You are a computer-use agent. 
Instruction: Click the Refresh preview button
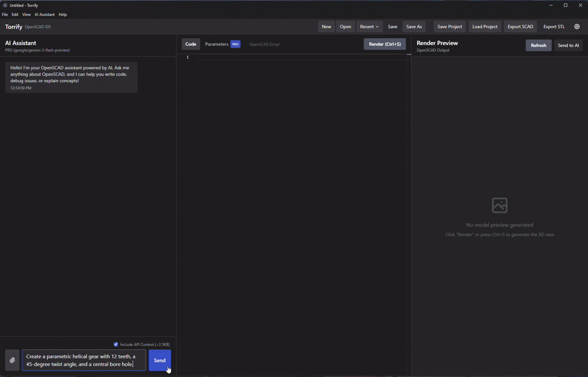point(538,45)
